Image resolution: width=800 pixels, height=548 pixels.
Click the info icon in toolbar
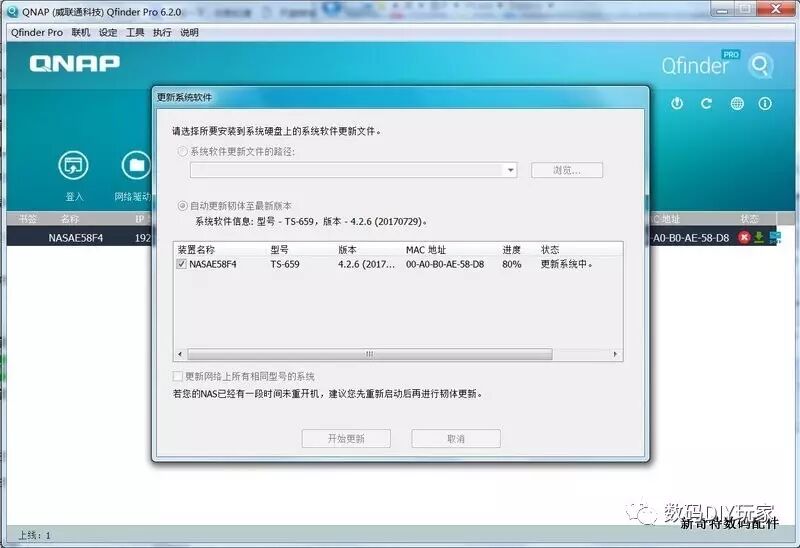coord(765,104)
